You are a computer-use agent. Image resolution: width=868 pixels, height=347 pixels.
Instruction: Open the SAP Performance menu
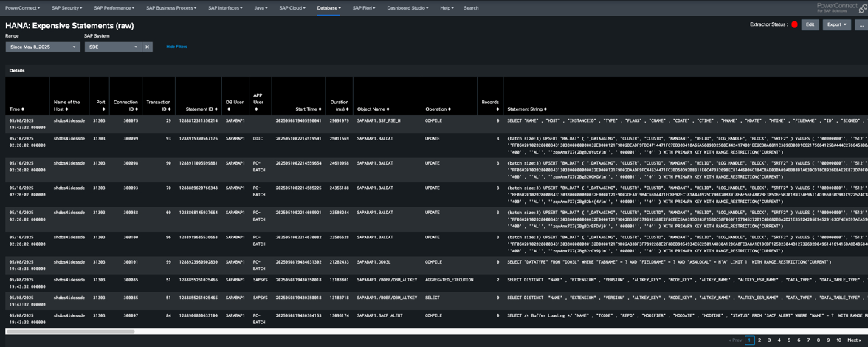[x=114, y=8]
